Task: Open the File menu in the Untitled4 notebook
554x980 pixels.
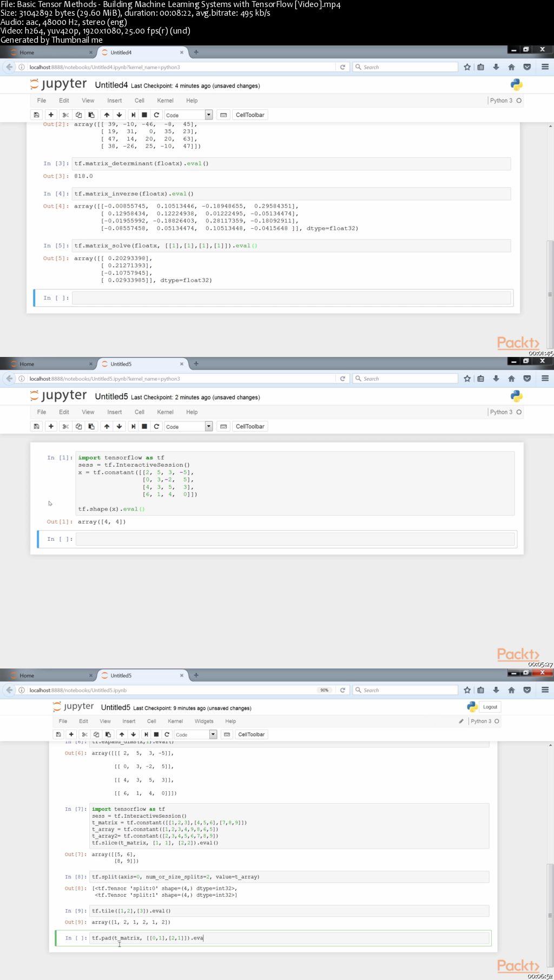Action: tap(42, 101)
